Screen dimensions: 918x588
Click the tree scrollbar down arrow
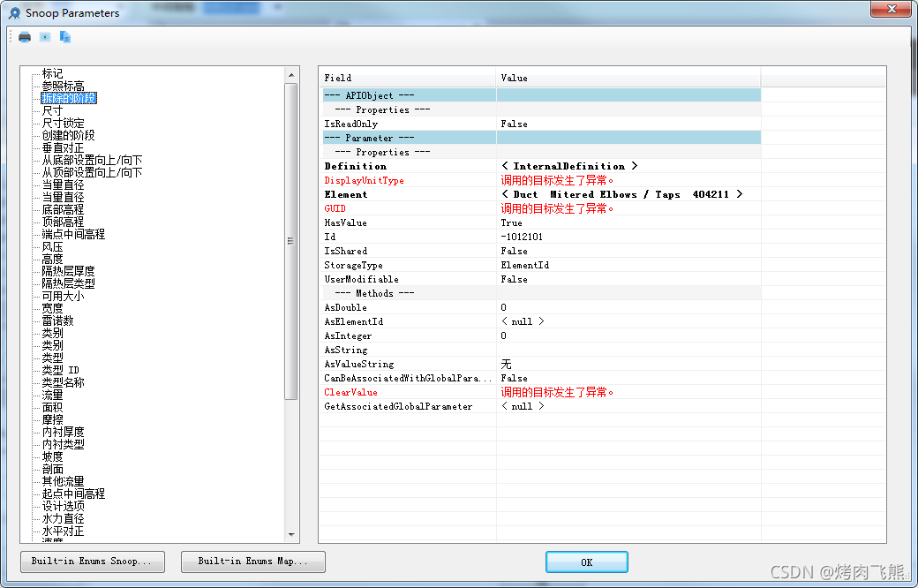(x=291, y=535)
